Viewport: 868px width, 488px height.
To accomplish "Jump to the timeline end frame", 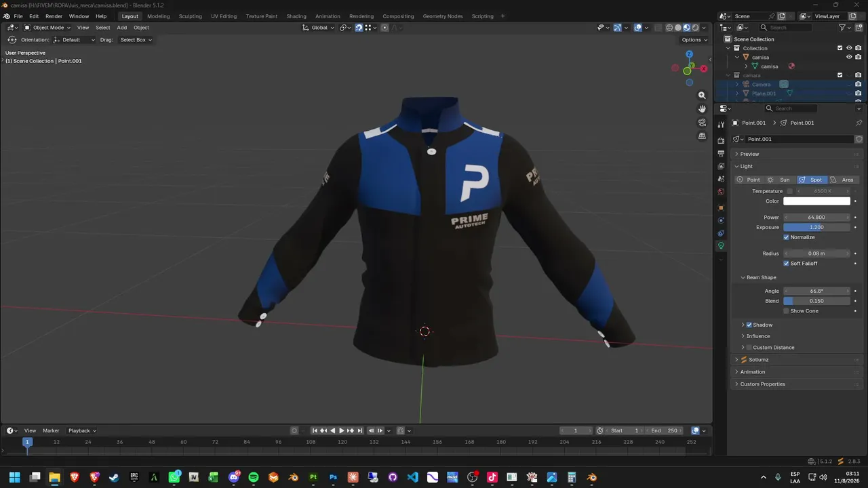I will click(x=360, y=430).
